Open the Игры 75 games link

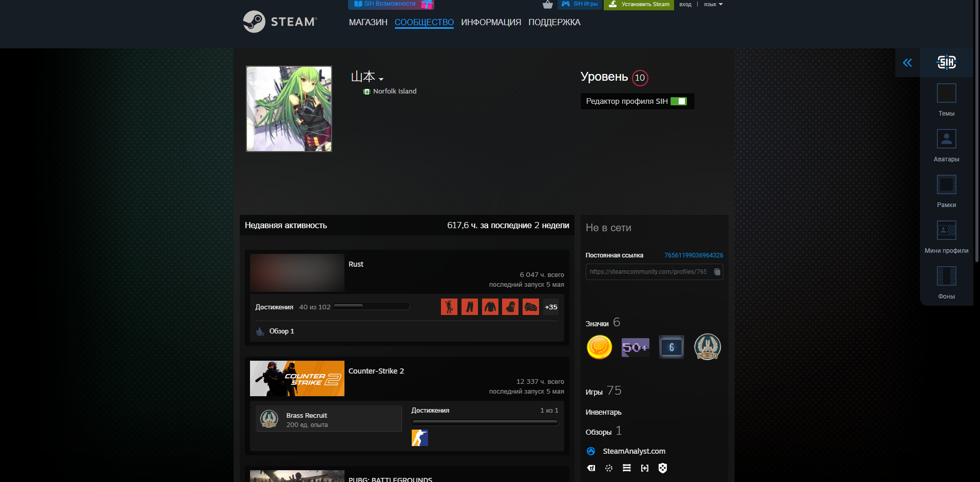[604, 391]
